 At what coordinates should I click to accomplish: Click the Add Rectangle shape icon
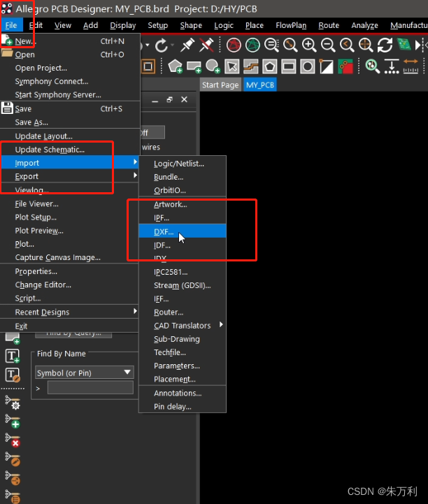tap(194, 66)
